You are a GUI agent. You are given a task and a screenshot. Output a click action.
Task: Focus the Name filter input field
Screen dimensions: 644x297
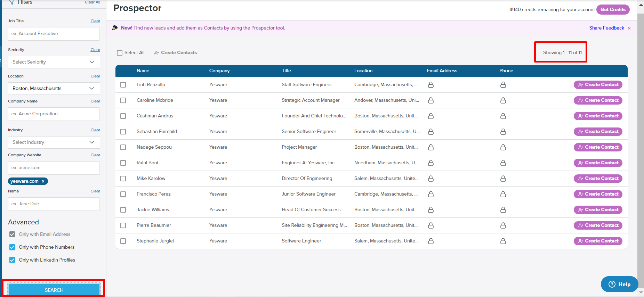pos(54,204)
